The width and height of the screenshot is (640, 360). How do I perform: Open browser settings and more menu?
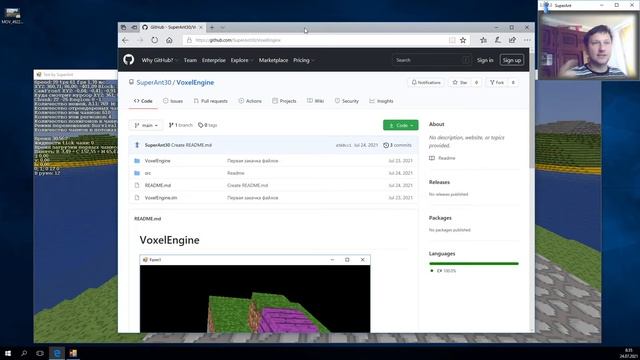tap(527, 40)
